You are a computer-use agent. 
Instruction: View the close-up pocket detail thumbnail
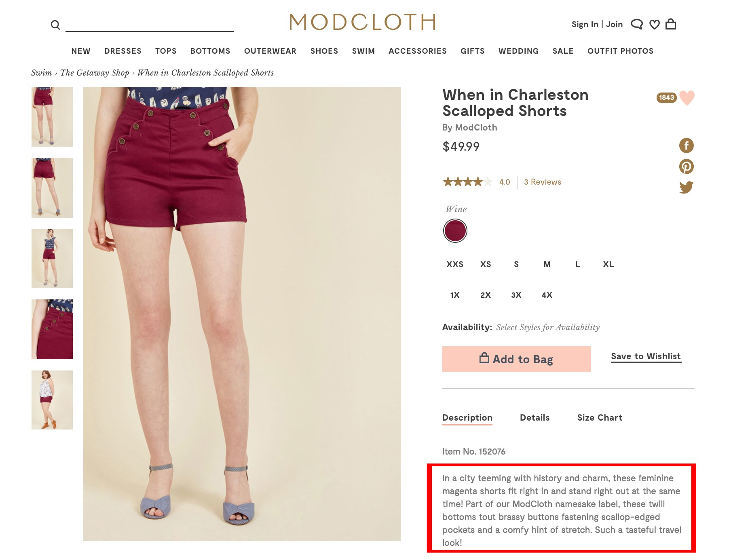(52, 329)
